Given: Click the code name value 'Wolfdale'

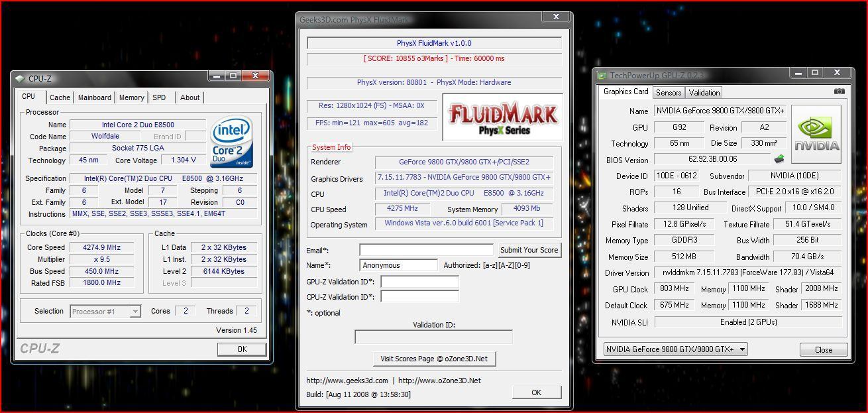Looking at the screenshot, I should (105, 137).
